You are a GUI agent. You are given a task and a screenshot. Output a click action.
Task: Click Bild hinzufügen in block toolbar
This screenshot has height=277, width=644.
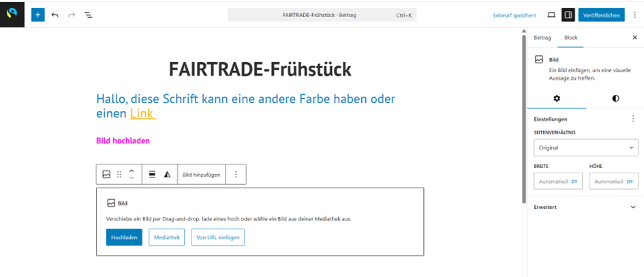point(202,174)
